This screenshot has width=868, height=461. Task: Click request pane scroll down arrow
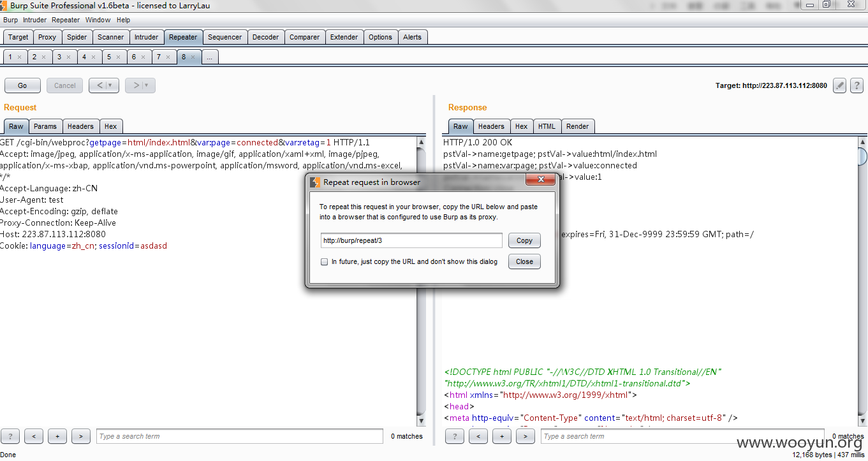click(x=421, y=421)
